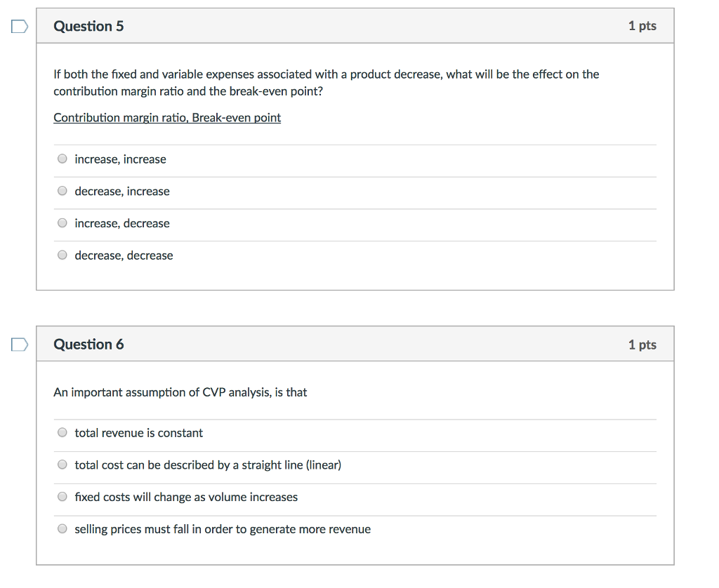
Task: Click the Question 5 heading
Action: point(88,25)
